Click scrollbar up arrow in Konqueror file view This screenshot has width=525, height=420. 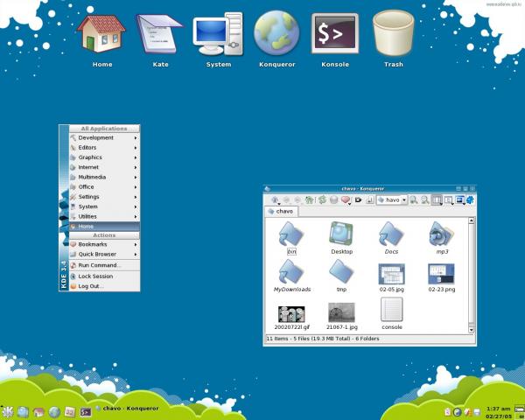(x=471, y=220)
